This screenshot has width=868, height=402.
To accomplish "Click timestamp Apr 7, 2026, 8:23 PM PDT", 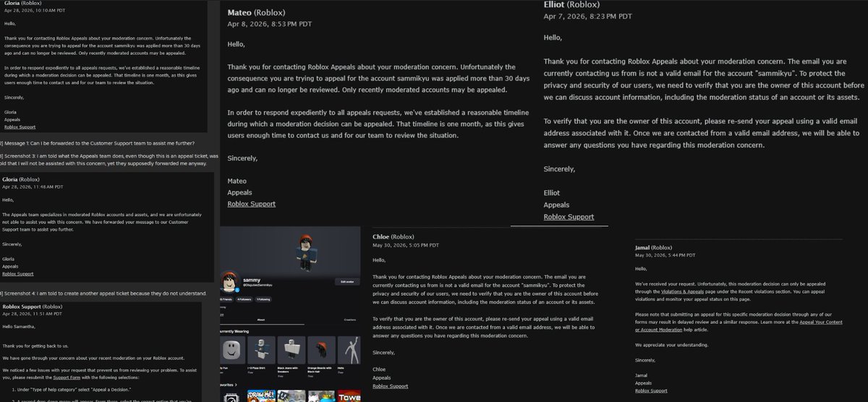I will pos(587,16).
